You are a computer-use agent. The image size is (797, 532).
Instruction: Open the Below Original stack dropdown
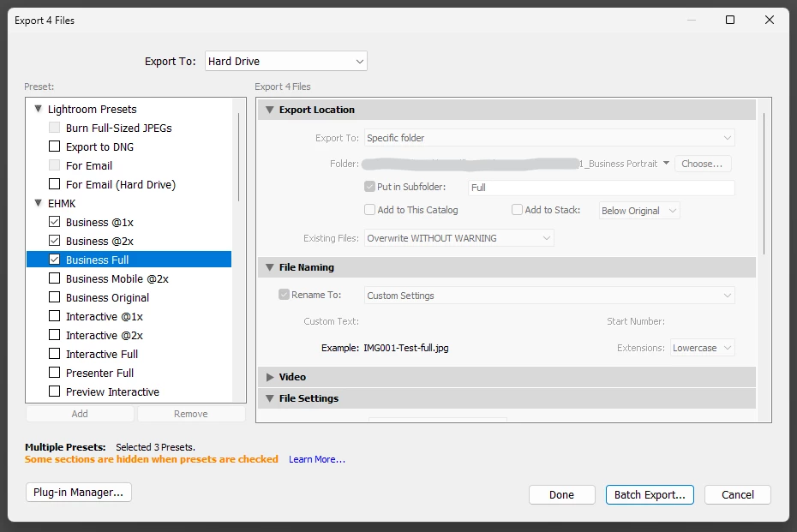pos(639,211)
